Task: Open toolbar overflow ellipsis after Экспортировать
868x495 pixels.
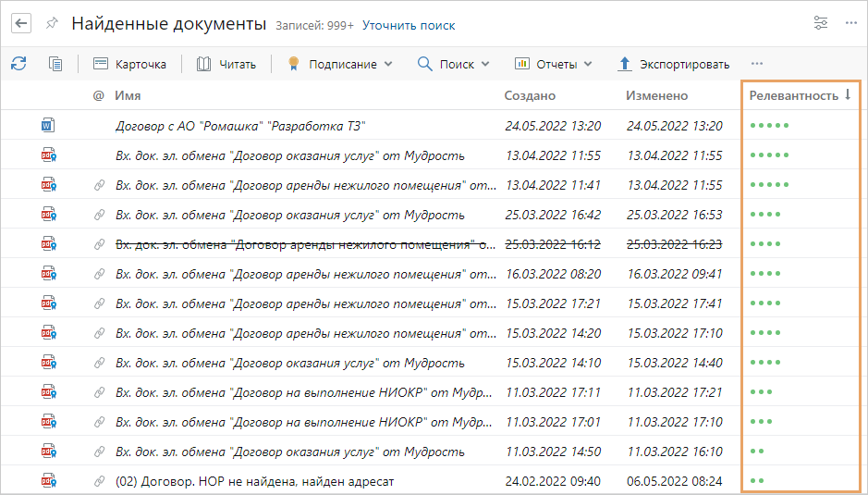Action: click(757, 64)
